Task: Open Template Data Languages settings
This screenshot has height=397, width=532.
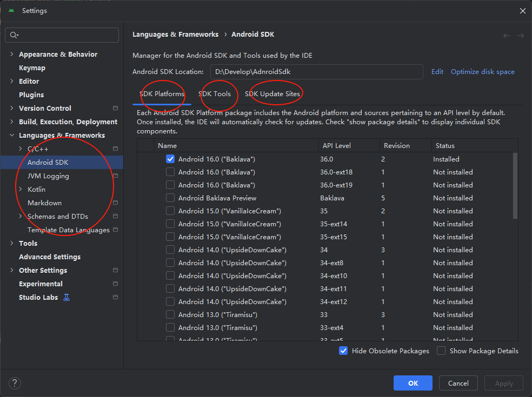Action: click(69, 230)
